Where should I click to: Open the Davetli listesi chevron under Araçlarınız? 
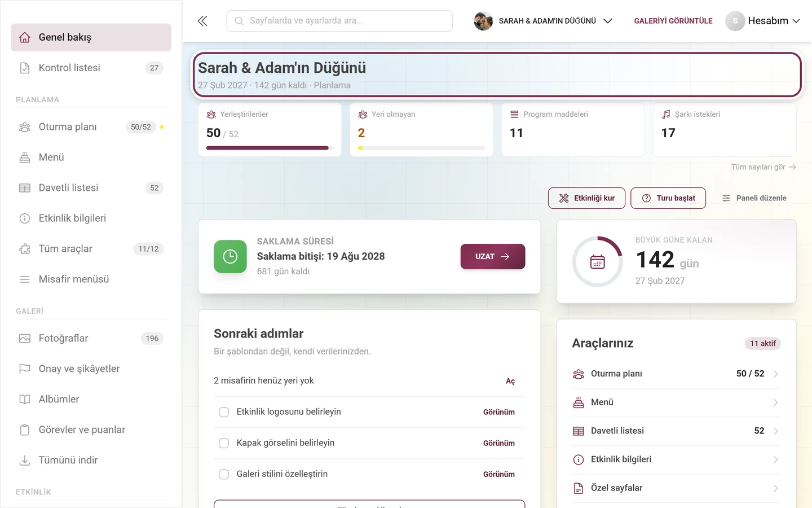(776, 431)
